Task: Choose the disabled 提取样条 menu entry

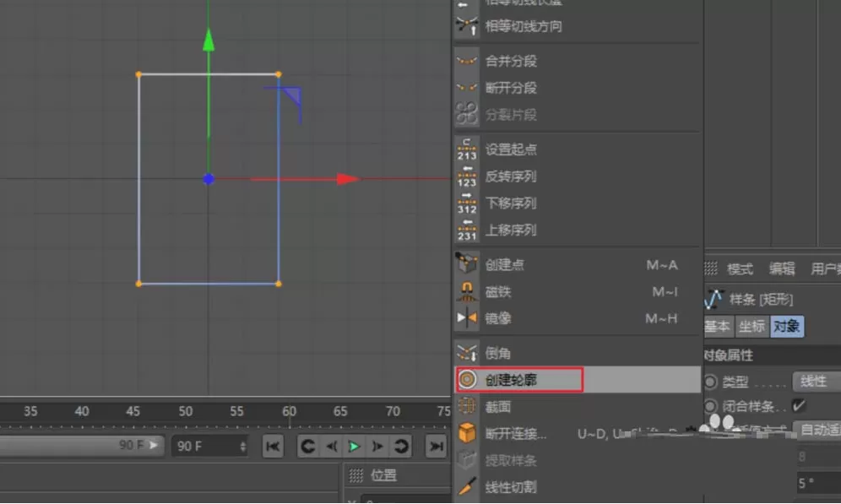Action: (578, 460)
